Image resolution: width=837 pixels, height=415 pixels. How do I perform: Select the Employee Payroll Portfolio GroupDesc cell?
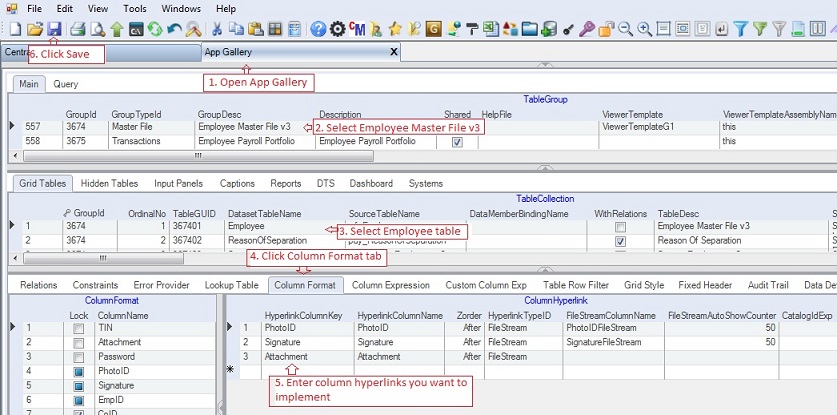coord(255,142)
